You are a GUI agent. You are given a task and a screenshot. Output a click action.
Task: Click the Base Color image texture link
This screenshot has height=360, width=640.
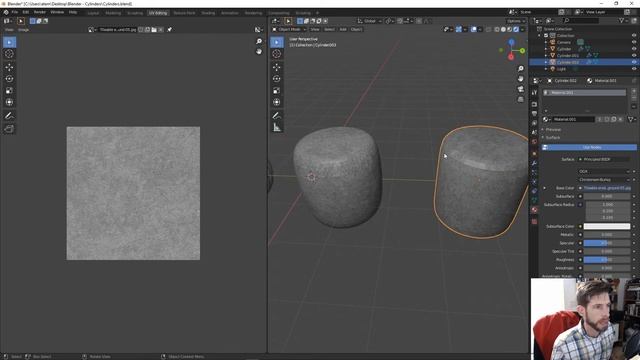pos(607,188)
